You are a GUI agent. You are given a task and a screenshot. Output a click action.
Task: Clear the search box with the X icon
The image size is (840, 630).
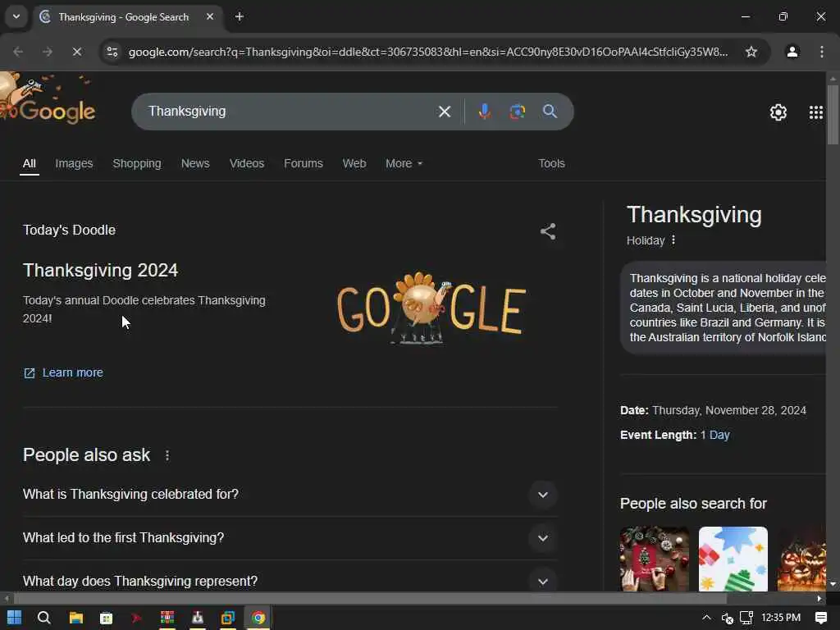(x=444, y=112)
